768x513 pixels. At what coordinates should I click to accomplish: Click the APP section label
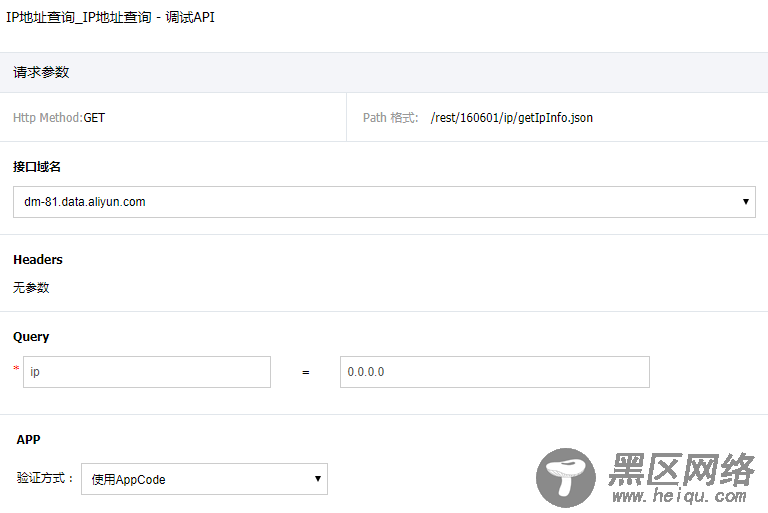(28, 440)
